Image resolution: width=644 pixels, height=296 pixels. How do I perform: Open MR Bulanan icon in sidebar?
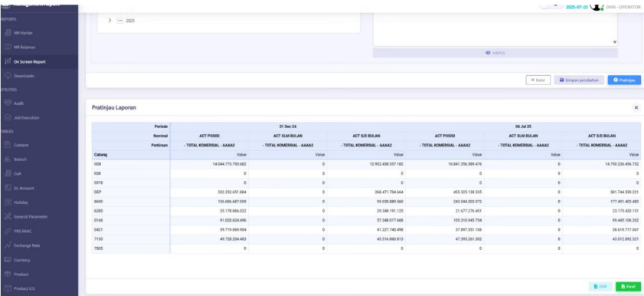pyautogui.click(x=8, y=48)
